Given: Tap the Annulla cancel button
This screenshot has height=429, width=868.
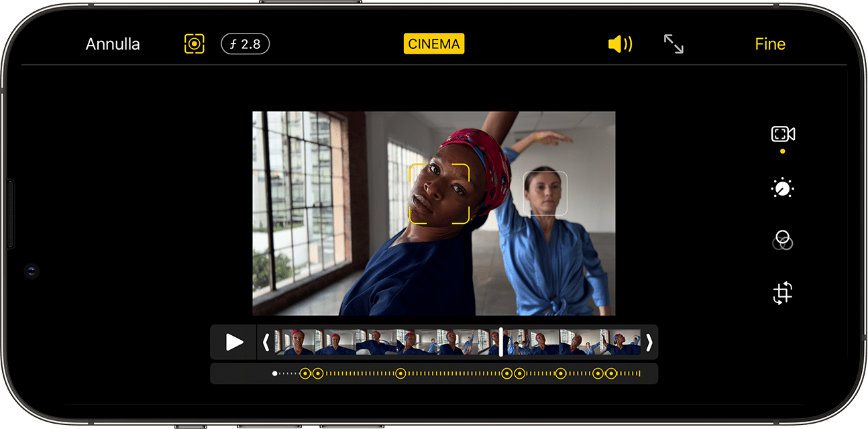Looking at the screenshot, I should pos(113,44).
